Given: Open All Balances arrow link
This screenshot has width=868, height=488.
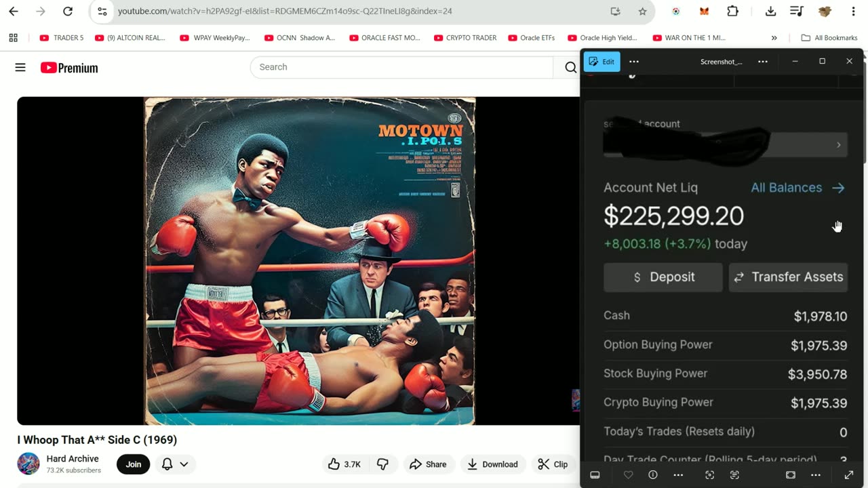Looking at the screenshot, I should (x=797, y=188).
